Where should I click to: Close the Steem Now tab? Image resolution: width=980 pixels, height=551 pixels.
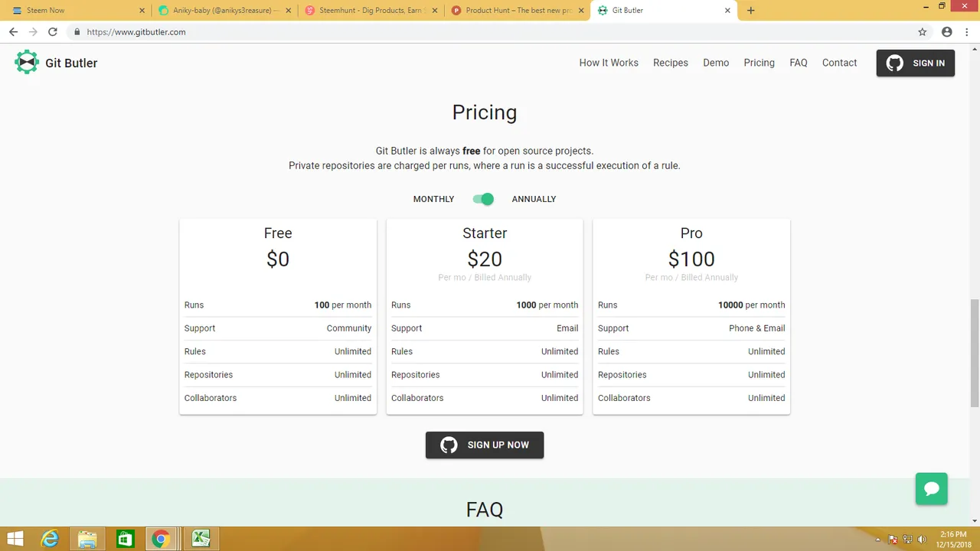142,11
